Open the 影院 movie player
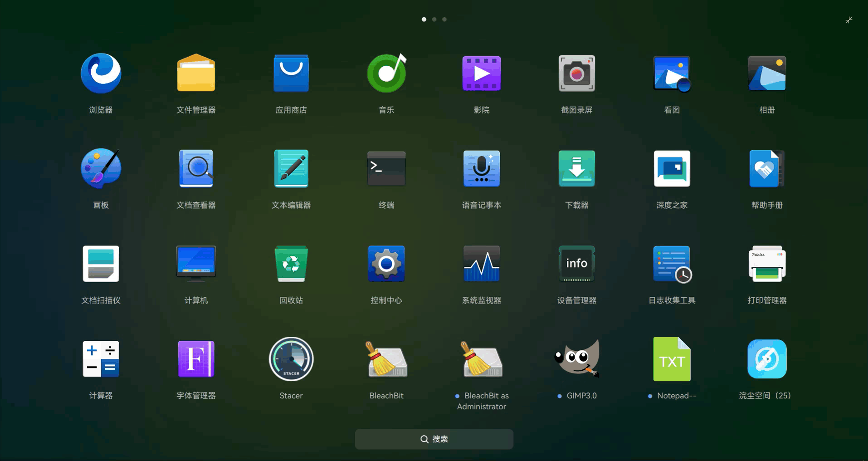Viewport: 868px width, 461px height. click(x=482, y=73)
